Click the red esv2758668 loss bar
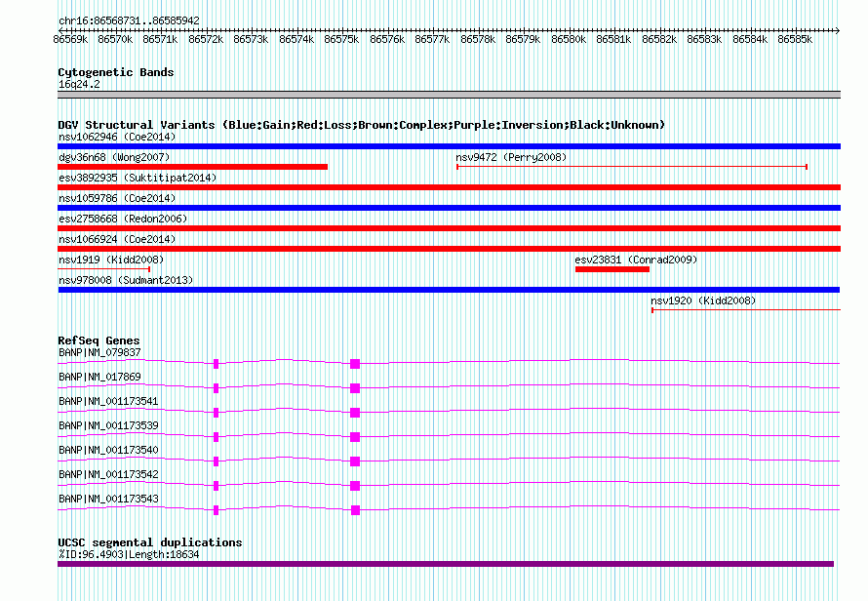The width and height of the screenshot is (868, 601). (449, 228)
